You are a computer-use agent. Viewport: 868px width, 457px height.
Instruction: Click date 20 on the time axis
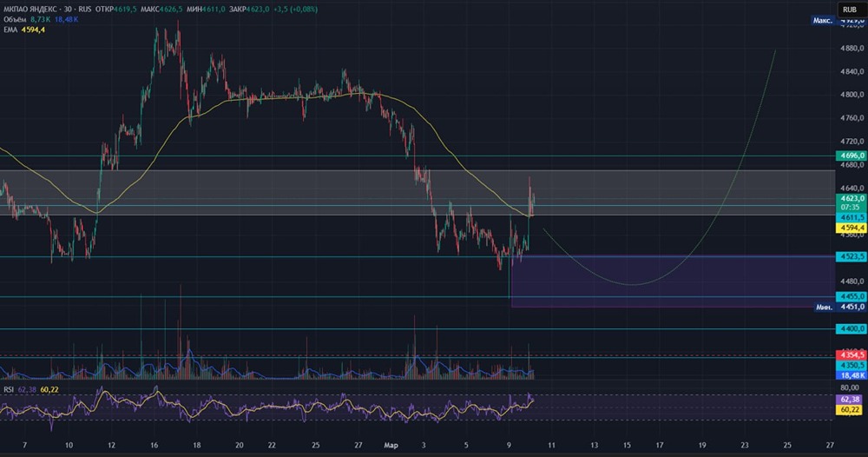coord(240,446)
